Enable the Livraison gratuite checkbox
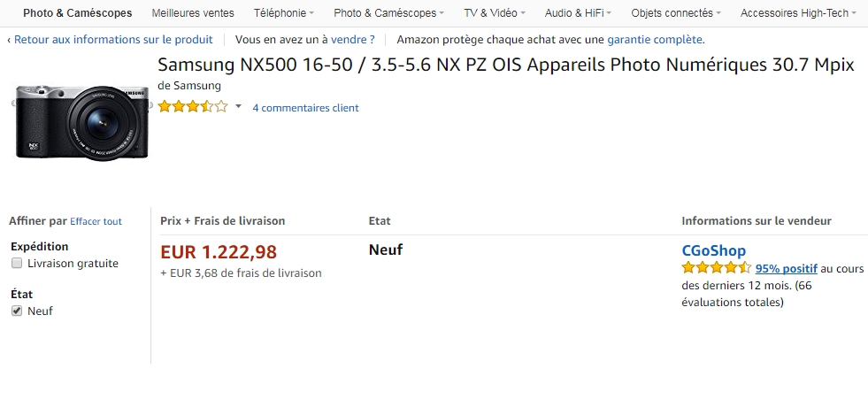This screenshot has height=407, width=868. coord(17,263)
